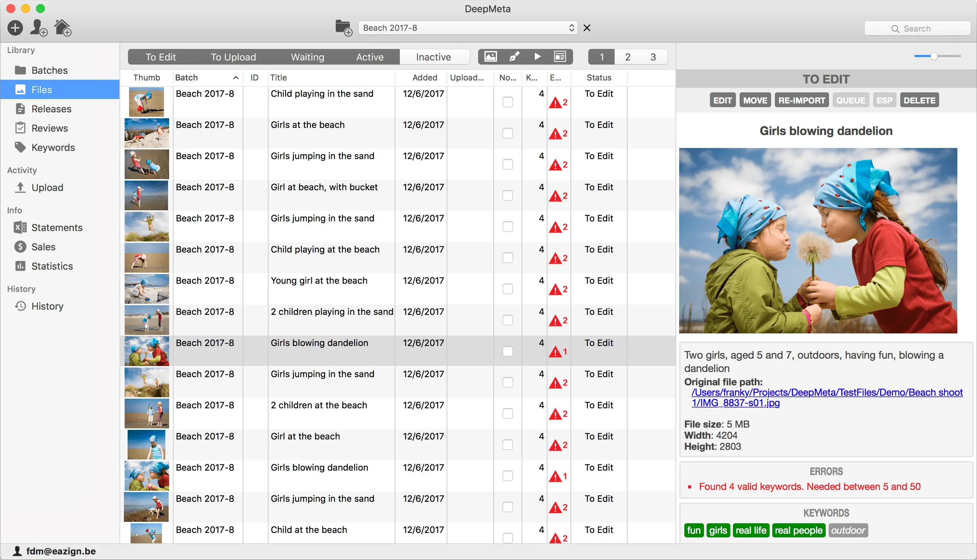
Task: Click the 'fun' keyword tag
Action: pyautogui.click(x=694, y=530)
